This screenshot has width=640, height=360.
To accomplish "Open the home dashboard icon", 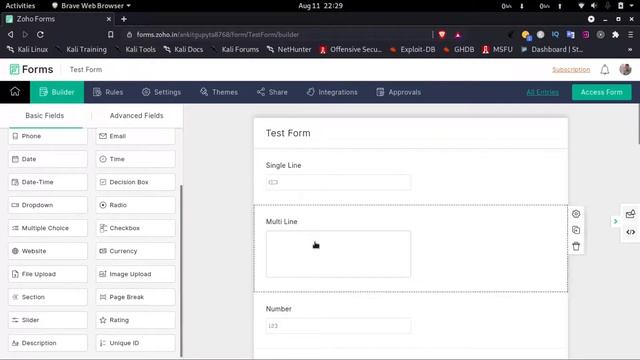I will coord(15,91).
